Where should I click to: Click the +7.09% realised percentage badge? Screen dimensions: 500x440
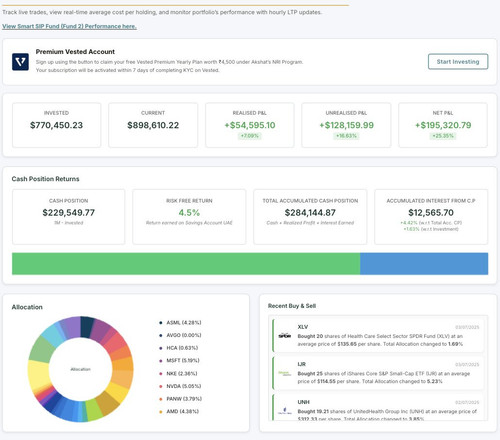point(250,136)
